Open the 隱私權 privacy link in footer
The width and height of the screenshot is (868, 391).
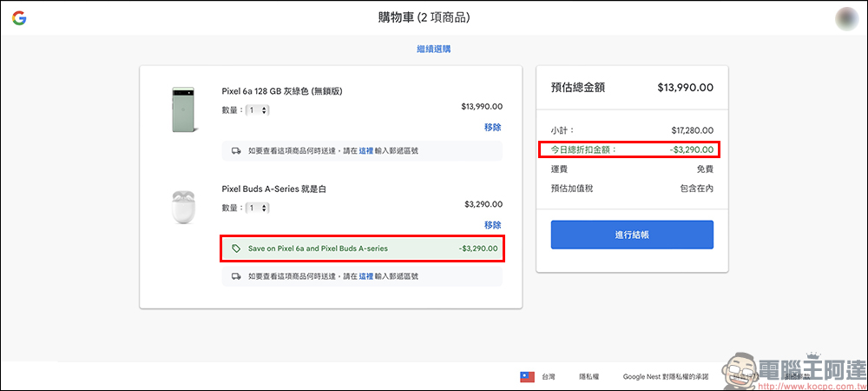(589, 377)
